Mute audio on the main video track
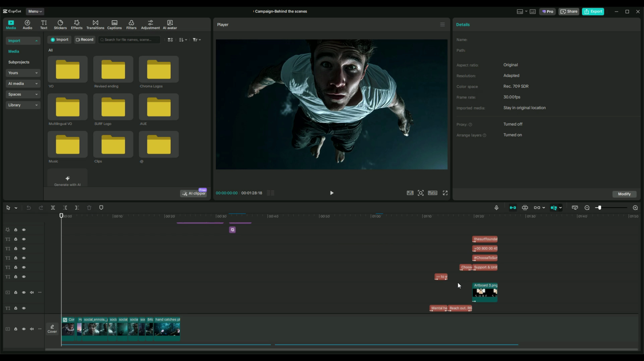The width and height of the screenshot is (644, 361). pyautogui.click(x=32, y=329)
